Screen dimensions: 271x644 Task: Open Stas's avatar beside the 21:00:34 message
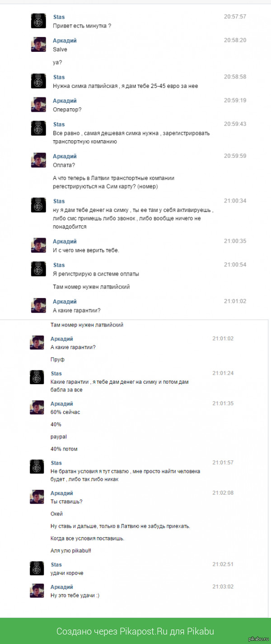click(38, 205)
